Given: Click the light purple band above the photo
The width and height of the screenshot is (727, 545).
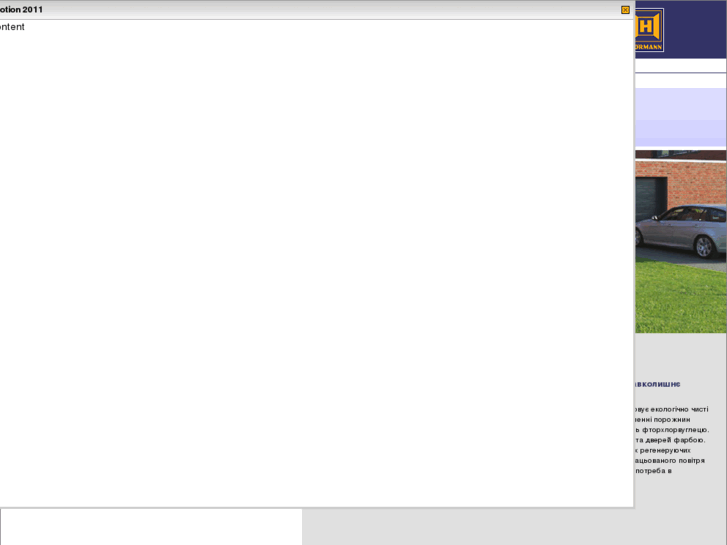Looking at the screenshot, I should point(681,117).
